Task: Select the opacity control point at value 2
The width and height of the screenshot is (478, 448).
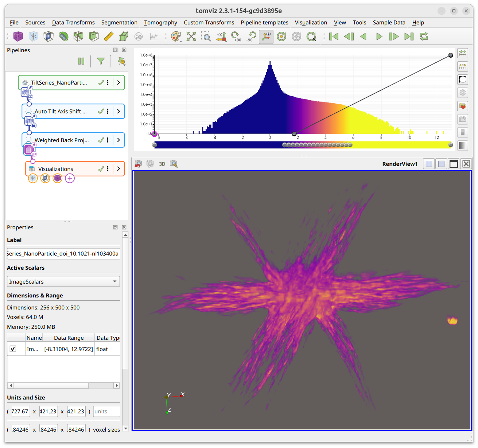Action: click(294, 134)
